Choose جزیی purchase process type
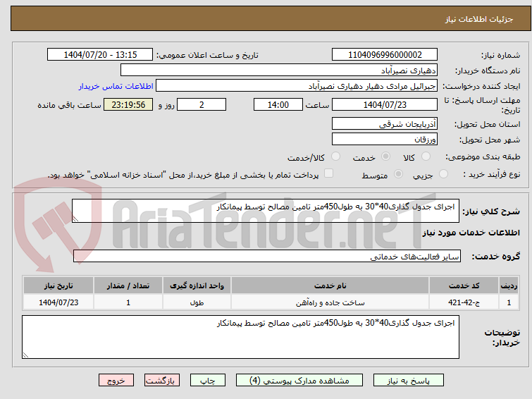 point(443,174)
